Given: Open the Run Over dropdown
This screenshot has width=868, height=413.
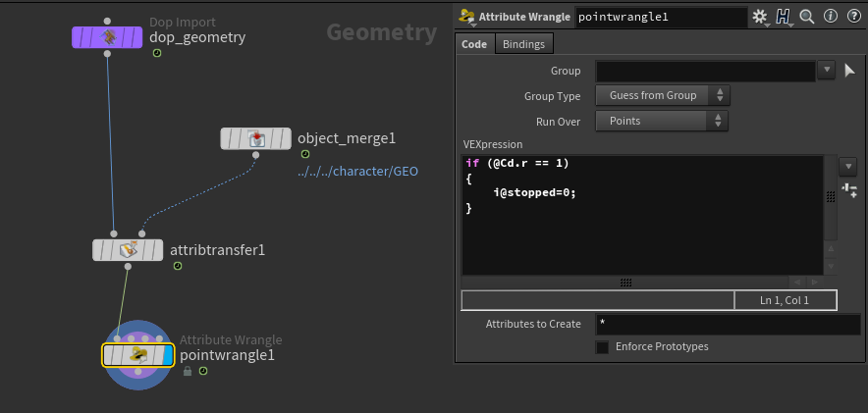Looking at the screenshot, I should point(663,122).
